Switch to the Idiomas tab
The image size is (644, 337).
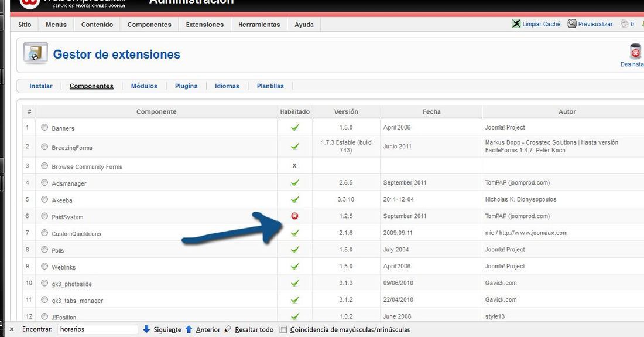(227, 86)
